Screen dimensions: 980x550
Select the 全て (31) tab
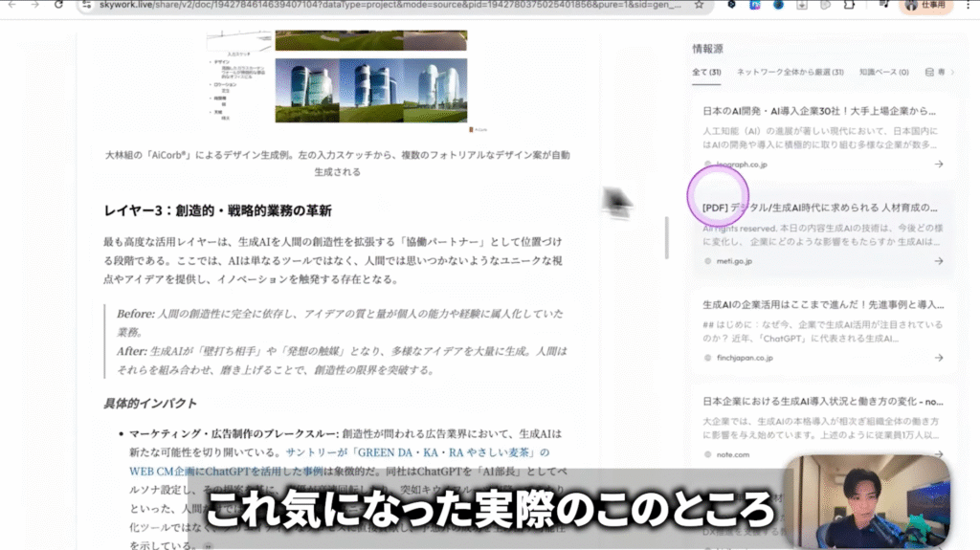click(706, 72)
